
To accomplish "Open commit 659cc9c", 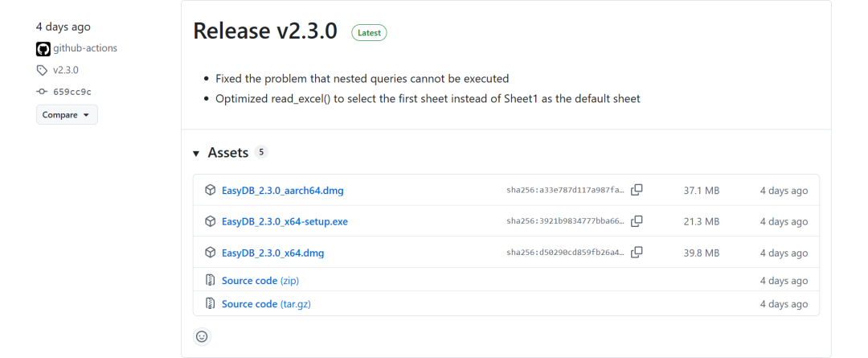I will (x=72, y=92).
